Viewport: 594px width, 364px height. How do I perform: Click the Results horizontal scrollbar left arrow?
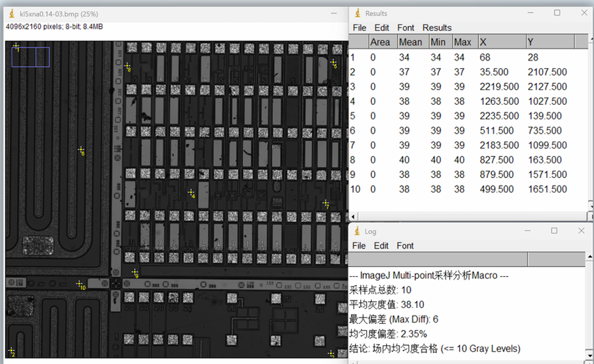tap(352, 216)
